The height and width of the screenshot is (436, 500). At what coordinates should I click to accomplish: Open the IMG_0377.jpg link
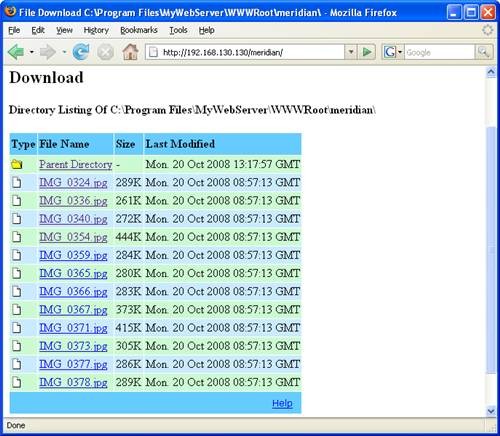pyautogui.click(x=73, y=364)
